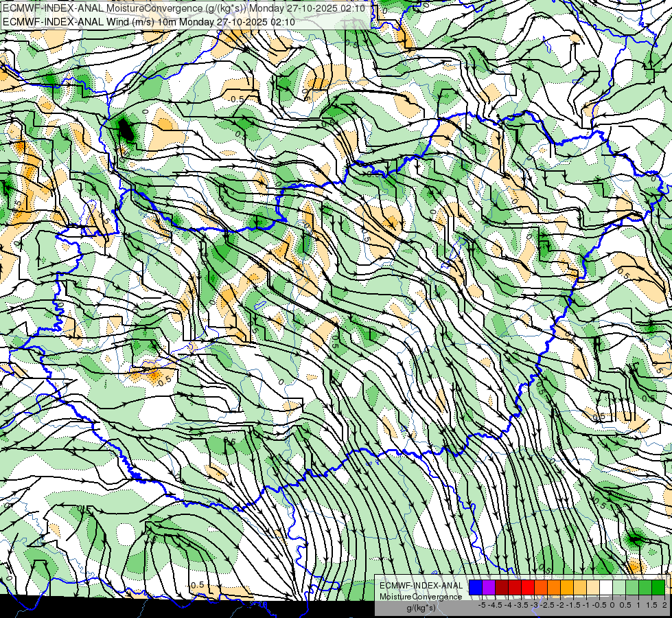Click the '-3.5' legend scale value
This screenshot has width=672, height=618.
tap(522, 605)
